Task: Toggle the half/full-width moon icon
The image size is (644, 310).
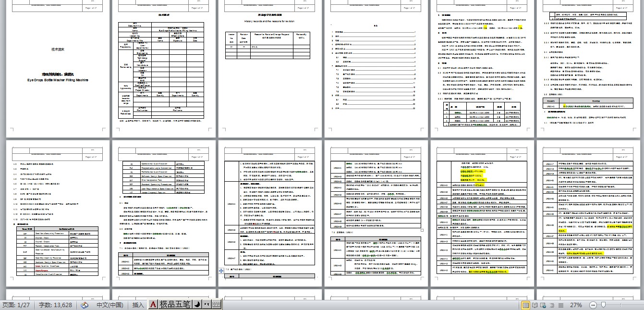Action: point(197,304)
